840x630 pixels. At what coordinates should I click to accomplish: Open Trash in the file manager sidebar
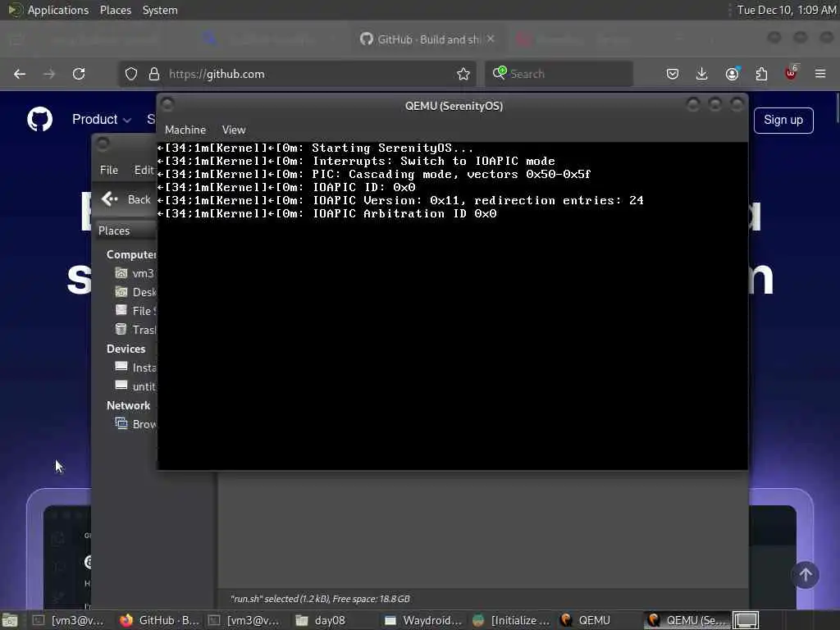click(135, 330)
